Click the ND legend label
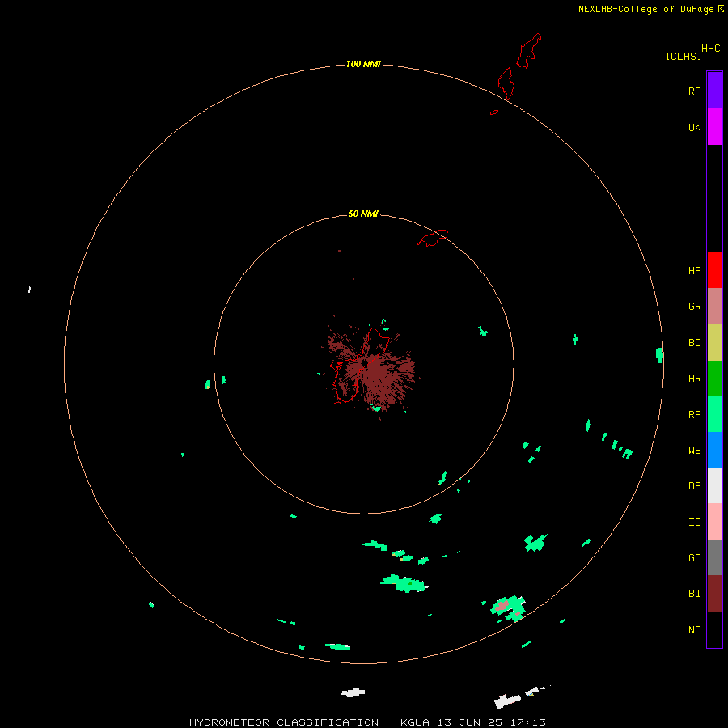The height and width of the screenshot is (728, 728). (x=694, y=629)
